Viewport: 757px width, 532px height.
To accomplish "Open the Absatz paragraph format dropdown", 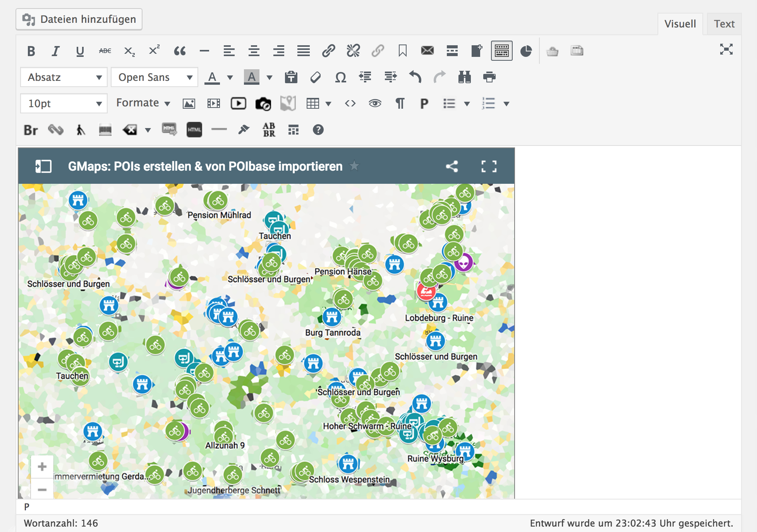I will tap(64, 77).
